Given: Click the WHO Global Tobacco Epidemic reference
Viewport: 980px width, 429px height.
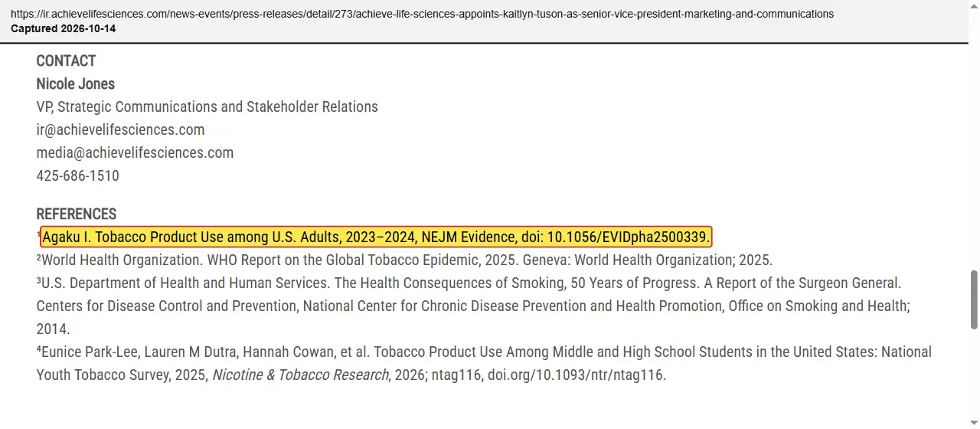Looking at the screenshot, I should point(404,260).
